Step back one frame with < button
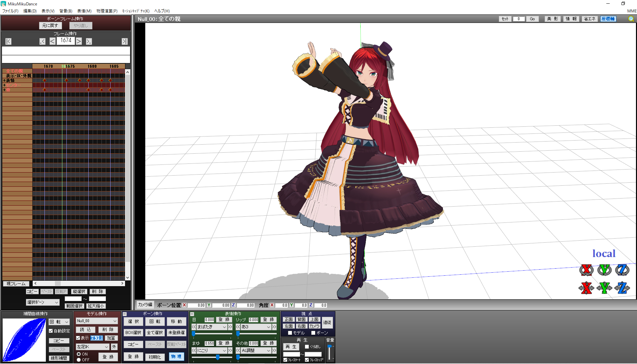 [53, 41]
